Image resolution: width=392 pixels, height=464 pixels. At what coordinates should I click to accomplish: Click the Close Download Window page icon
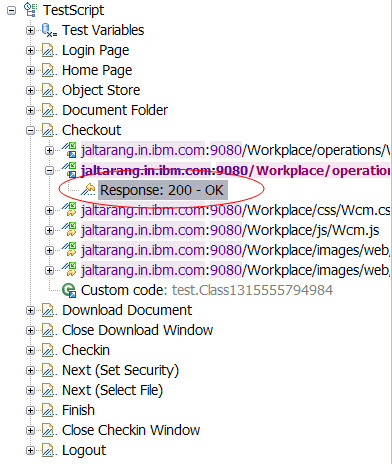click(49, 330)
